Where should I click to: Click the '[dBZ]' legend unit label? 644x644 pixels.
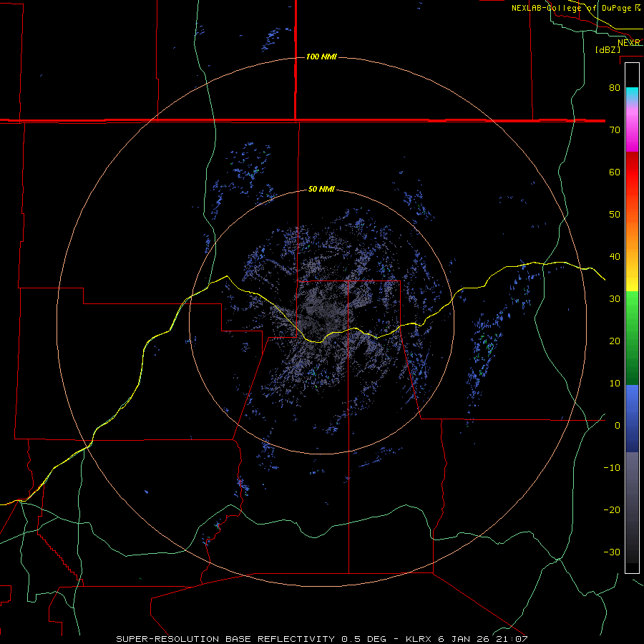(608, 50)
